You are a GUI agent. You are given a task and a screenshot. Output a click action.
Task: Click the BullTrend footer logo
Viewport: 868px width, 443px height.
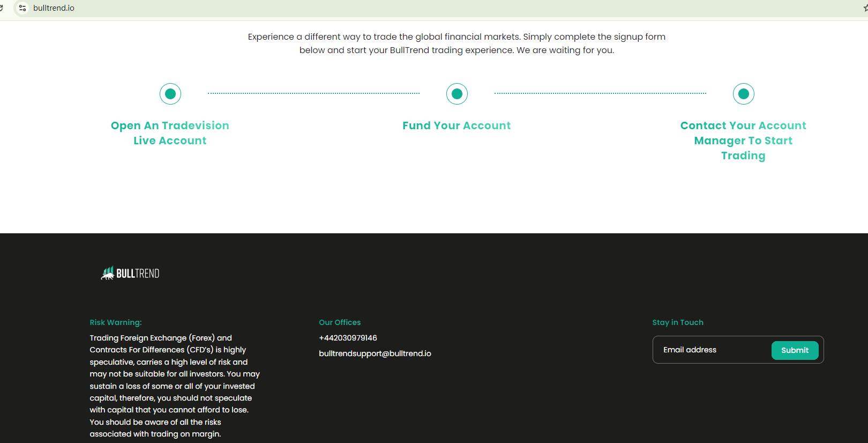pyautogui.click(x=130, y=273)
